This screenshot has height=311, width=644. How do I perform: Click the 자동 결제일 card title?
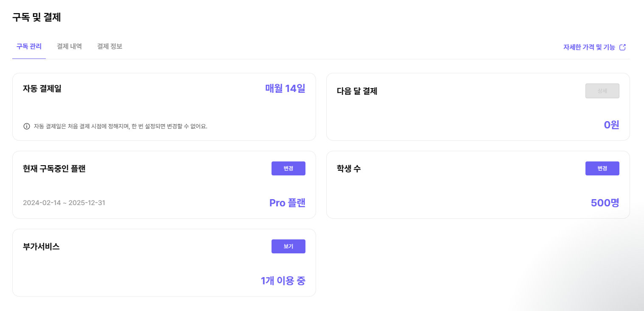pyautogui.click(x=42, y=89)
